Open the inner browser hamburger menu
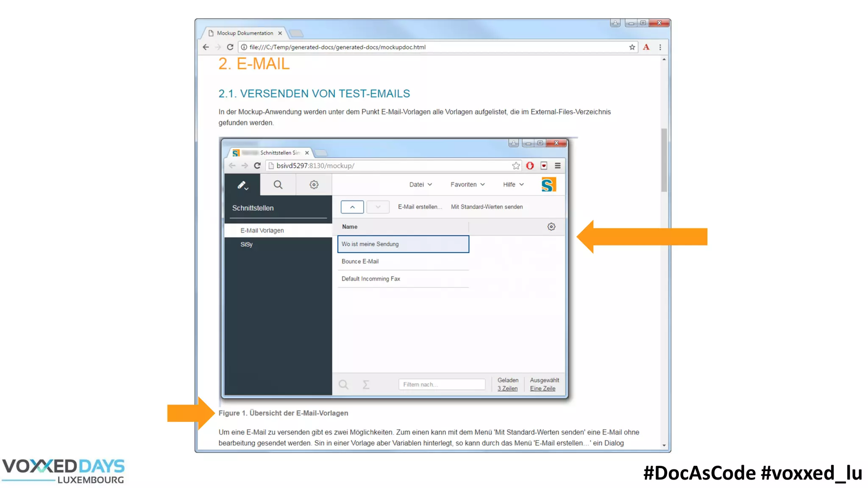This screenshot has height=488, width=868. tap(558, 166)
